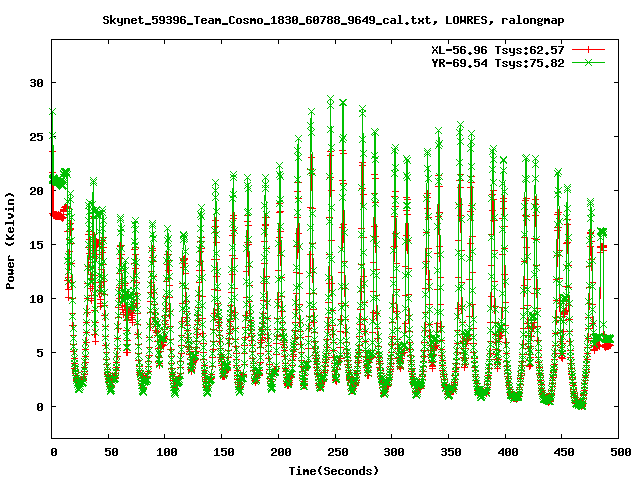This screenshot has height=480, width=640.
Task: Click y-axis tick label 30
Action: coord(36,83)
